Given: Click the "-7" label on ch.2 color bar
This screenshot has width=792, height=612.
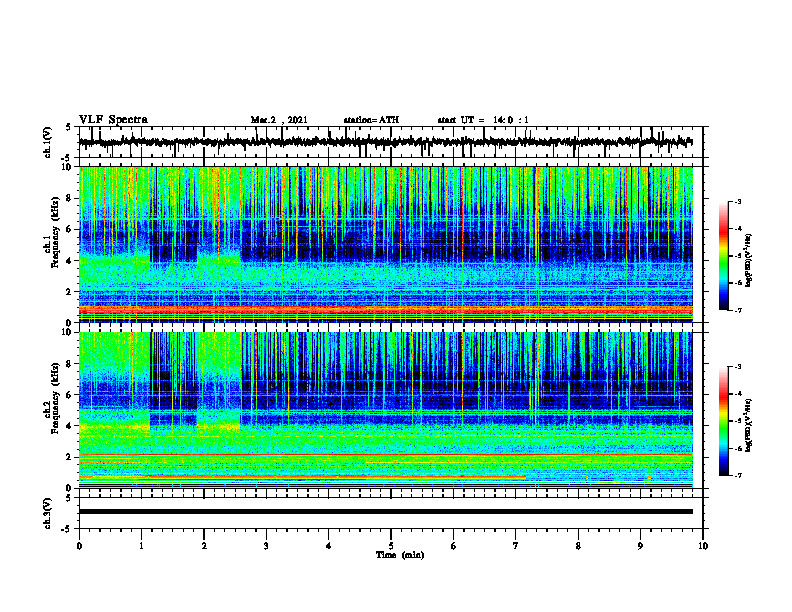Looking at the screenshot, I should pyautogui.click(x=737, y=475).
